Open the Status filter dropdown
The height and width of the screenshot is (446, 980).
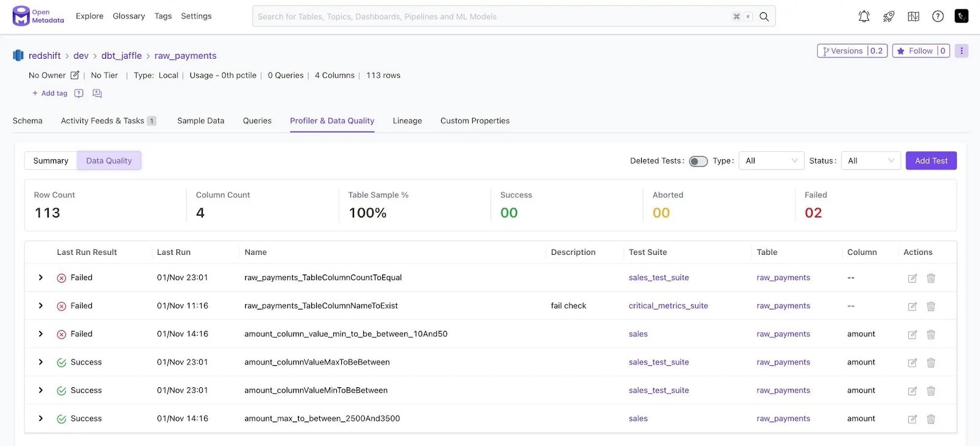tap(870, 161)
